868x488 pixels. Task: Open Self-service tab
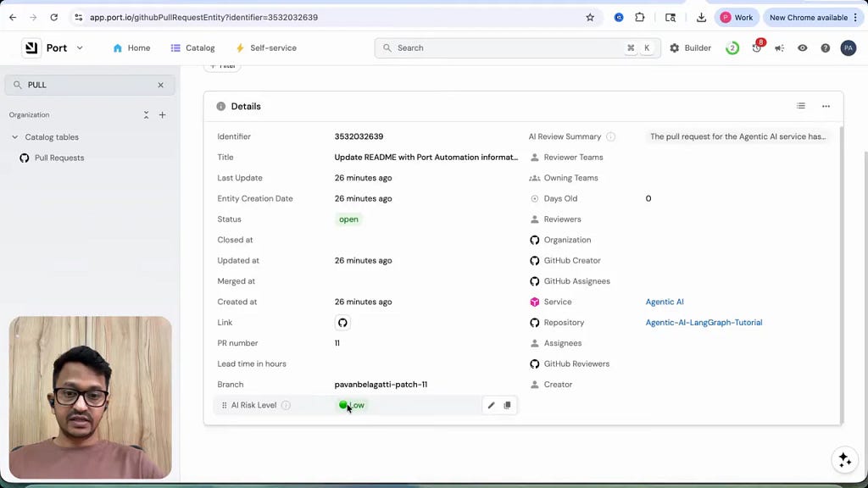(266, 48)
